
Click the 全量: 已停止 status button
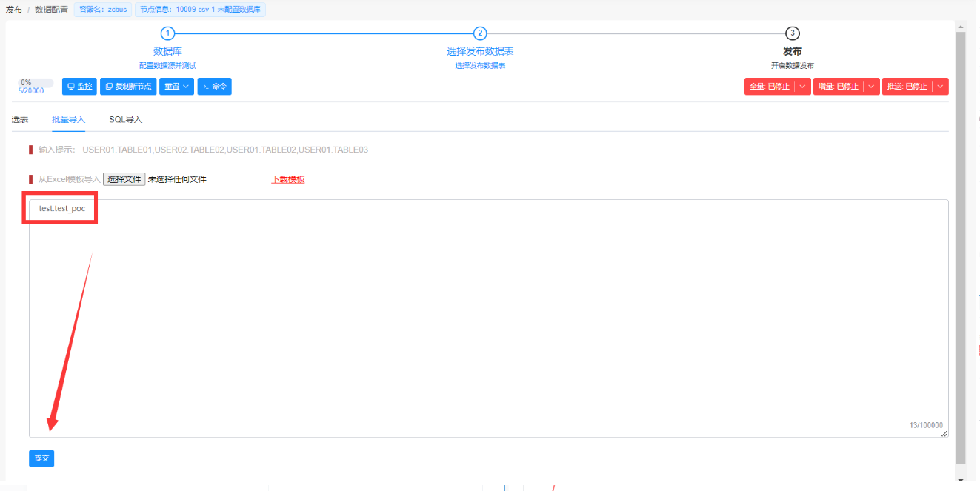tap(770, 87)
